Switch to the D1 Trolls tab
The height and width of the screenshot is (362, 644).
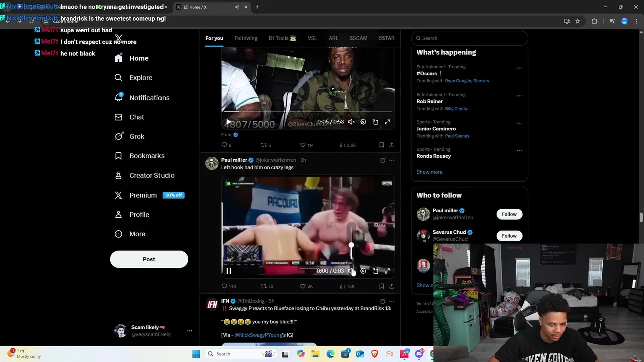pyautogui.click(x=282, y=38)
